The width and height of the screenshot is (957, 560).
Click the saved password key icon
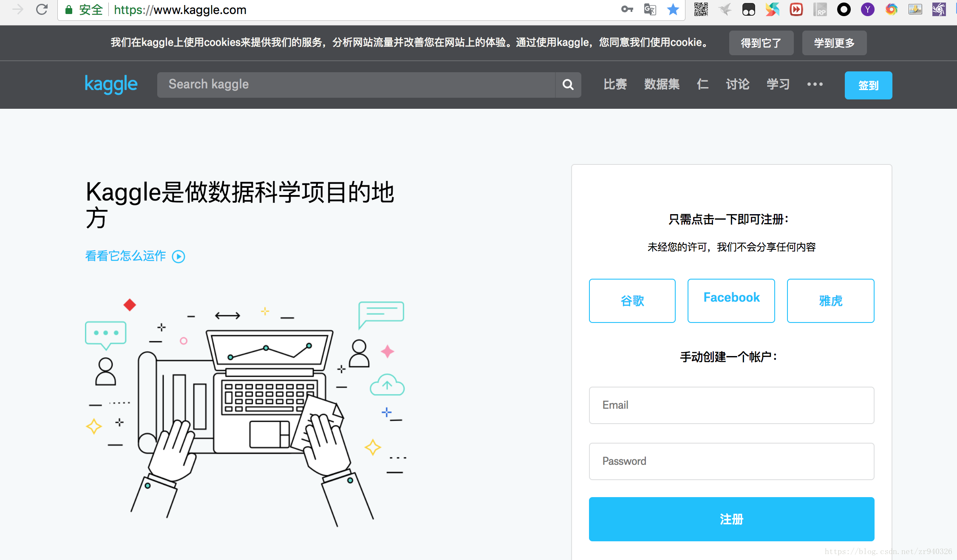pos(627,9)
